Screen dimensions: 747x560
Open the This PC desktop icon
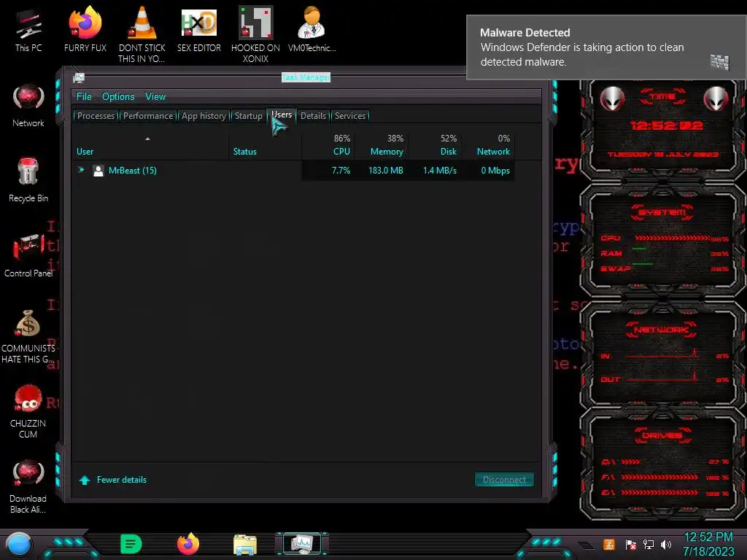tap(28, 28)
